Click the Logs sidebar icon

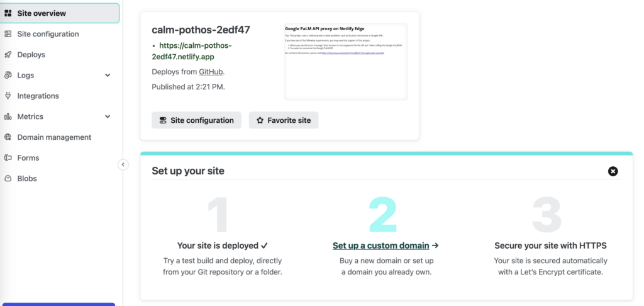click(x=8, y=75)
